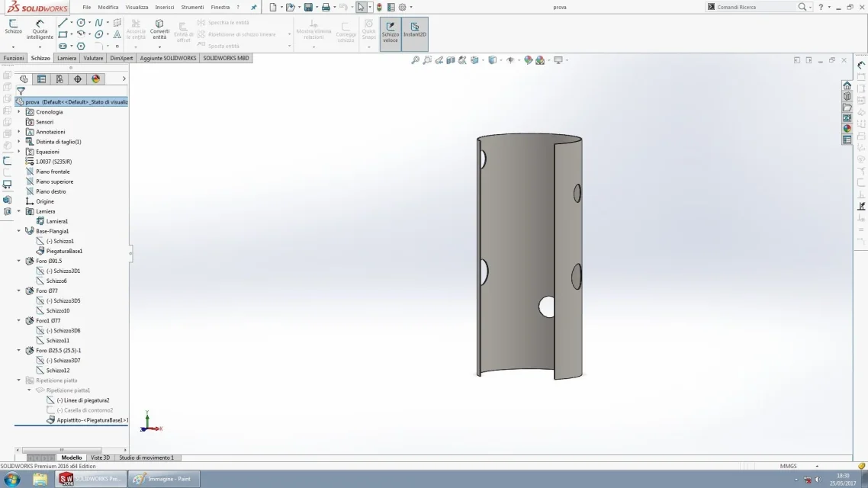Screen dimensions: 868x488
Task: Select the Quota intelligente dimension tool
Action: pyautogui.click(x=40, y=29)
